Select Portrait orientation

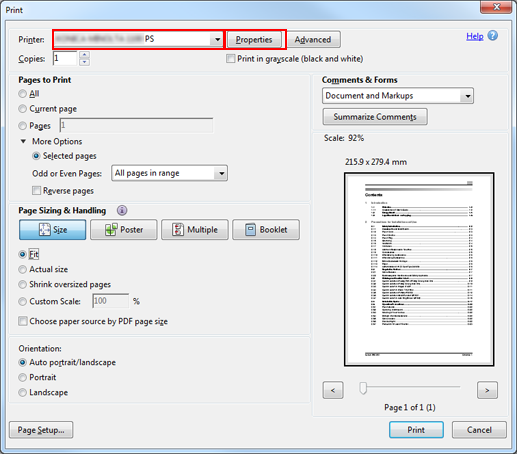pos(22,377)
